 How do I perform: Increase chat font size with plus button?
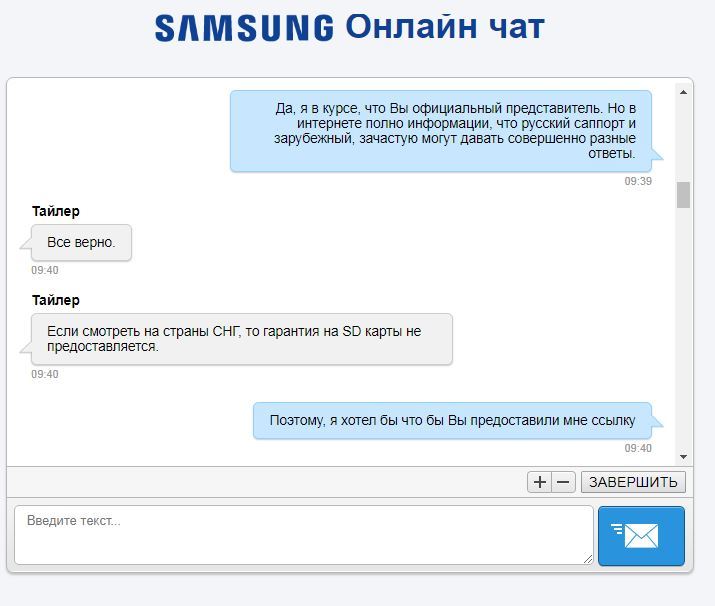click(x=539, y=482)
